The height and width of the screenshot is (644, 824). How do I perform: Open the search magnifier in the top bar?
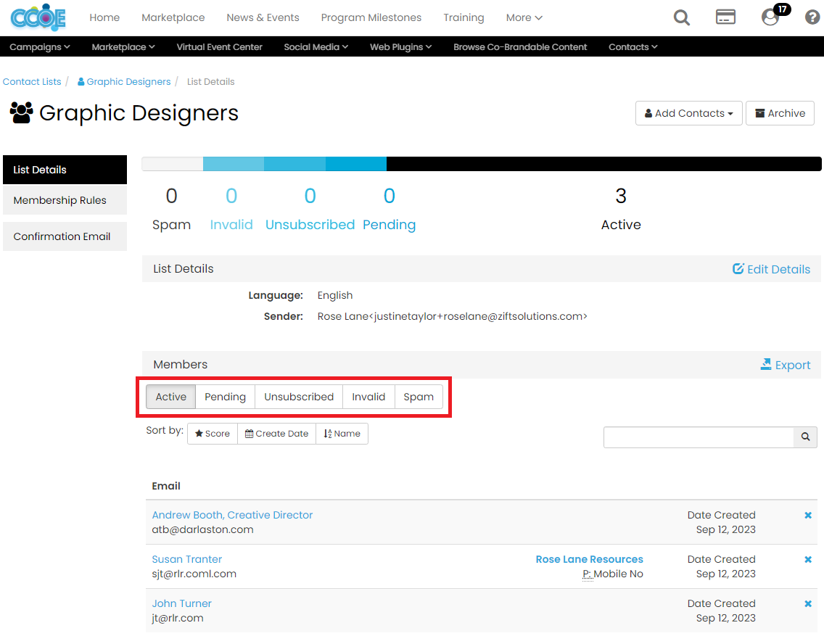pyautogui.click(x=681, y=17)
